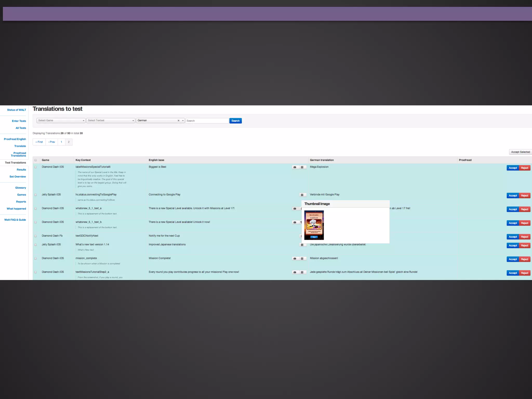Click the game screenshot thumbnail image
532x399 pixels.
click(x=314, y=225)
